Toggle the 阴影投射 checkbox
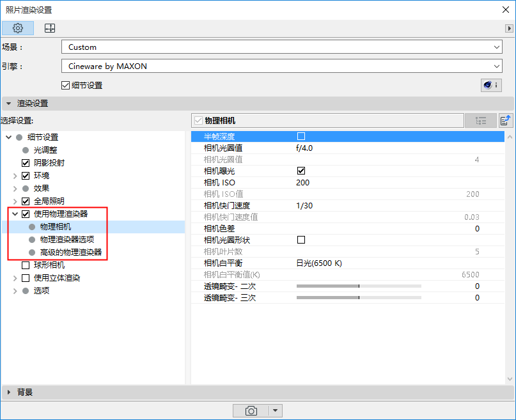Image resolution: width=516 pixels, height=420 pixels. 26,163
